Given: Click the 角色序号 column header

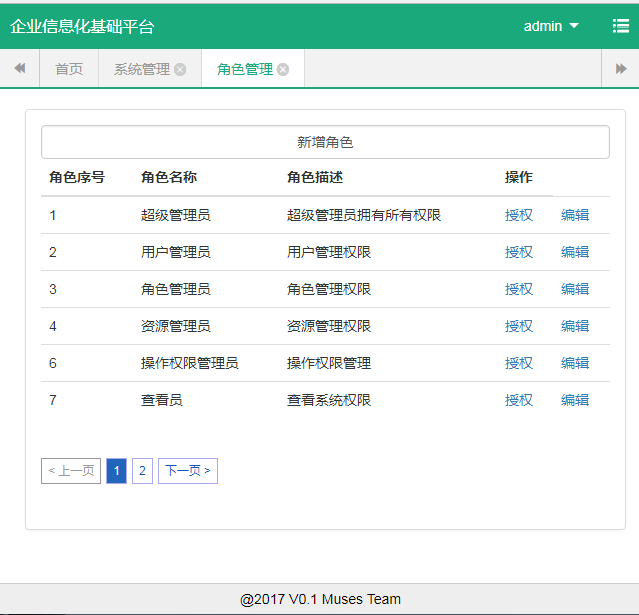Looking at the screenshot, I should [x=77, y=177].
